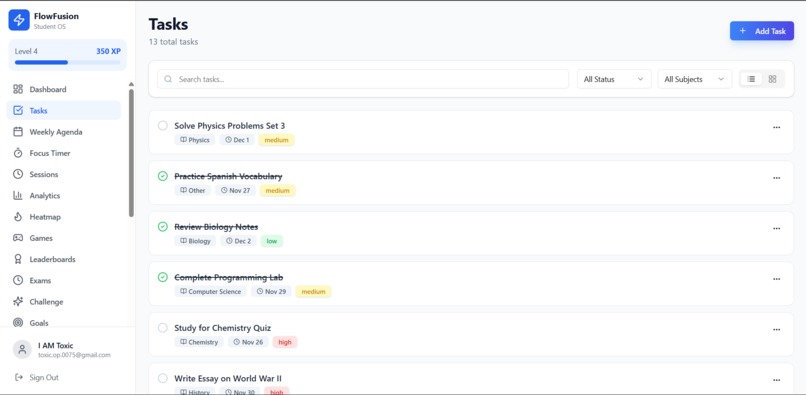
Task: Switch to grid view
Action: pos(772,79)
